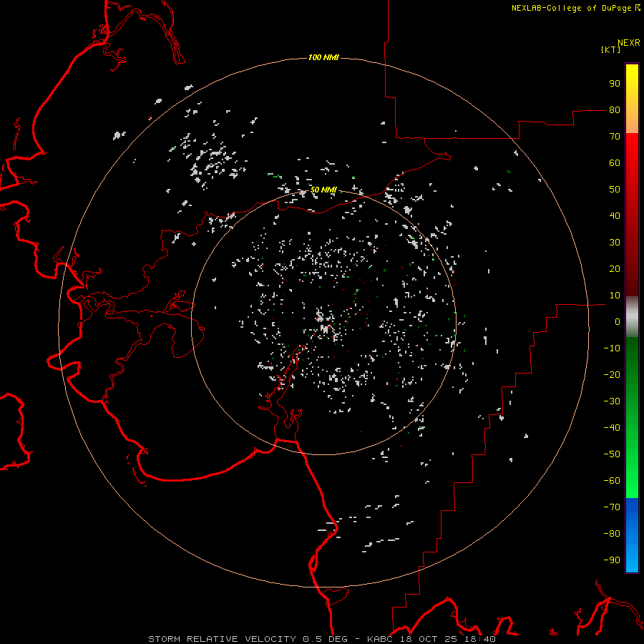Select the 0 value on the velocity scale

pyautogui.click(x=618, y=322)
